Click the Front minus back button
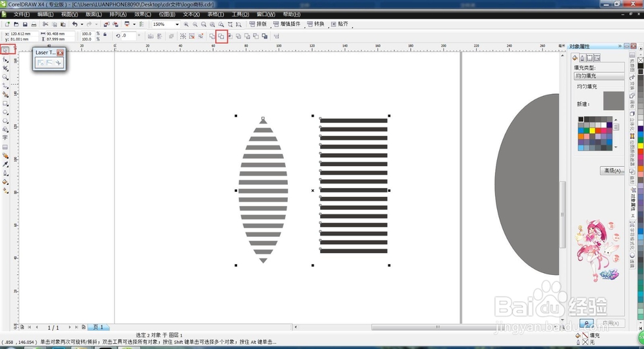 point(247,36)
